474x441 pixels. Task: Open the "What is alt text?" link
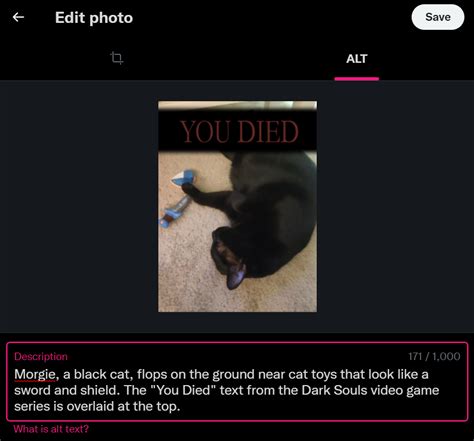[51, 429]
